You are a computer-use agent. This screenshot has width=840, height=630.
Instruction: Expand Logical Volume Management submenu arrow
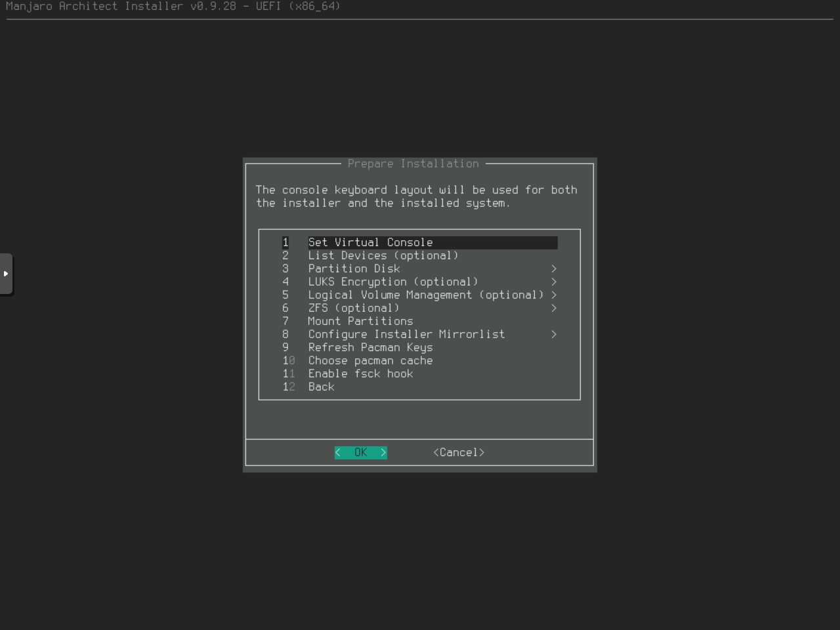[554, 295]
